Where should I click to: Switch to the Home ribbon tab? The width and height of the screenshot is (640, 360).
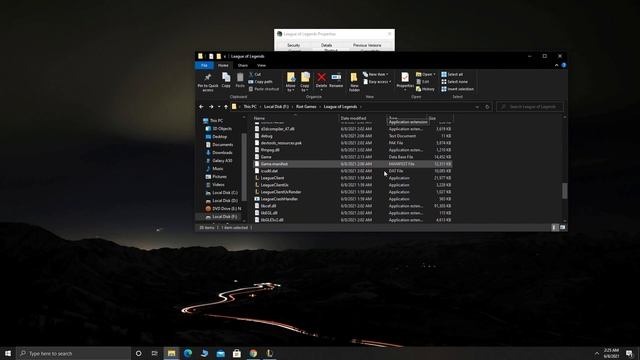point(223,65)
